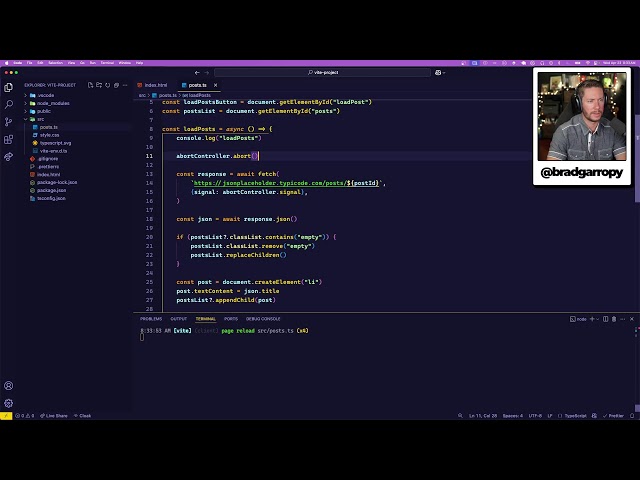The image size is (640, 480).
Task: Open typescript.svg in the Explorer
Action: coord(55,143)
